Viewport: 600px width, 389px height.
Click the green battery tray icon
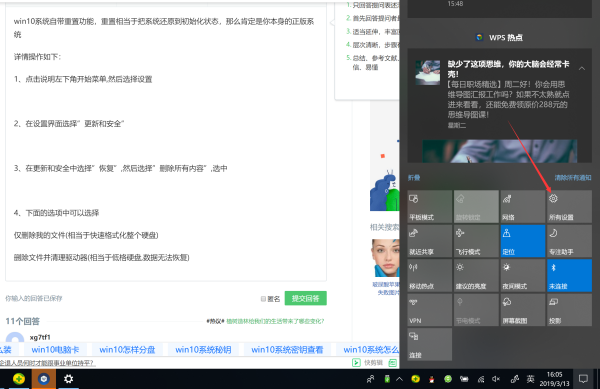pyautogui.click(x=387, y=379)
